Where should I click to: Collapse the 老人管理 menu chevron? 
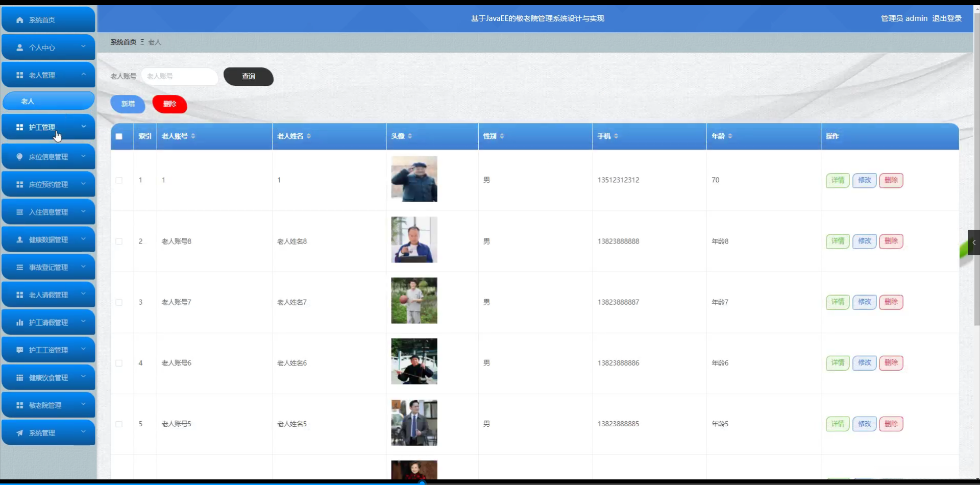(x=83, y=74)
